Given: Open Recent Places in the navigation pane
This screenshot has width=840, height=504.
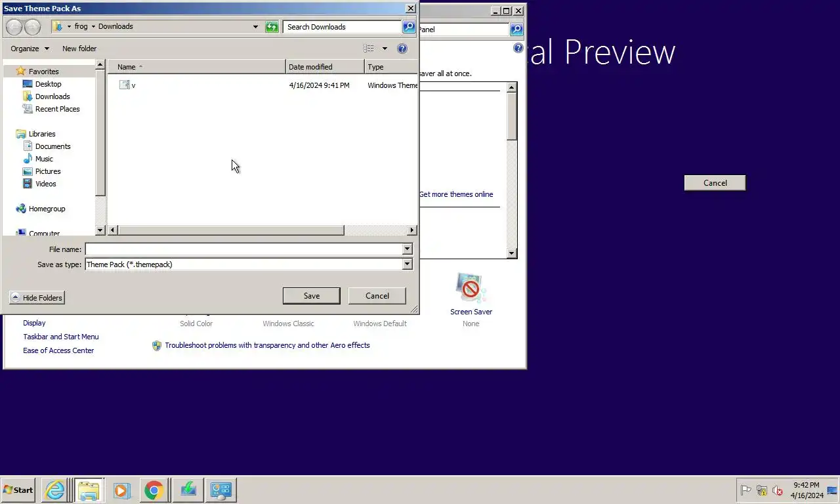Looking at the screenshot, I should 57,109.
